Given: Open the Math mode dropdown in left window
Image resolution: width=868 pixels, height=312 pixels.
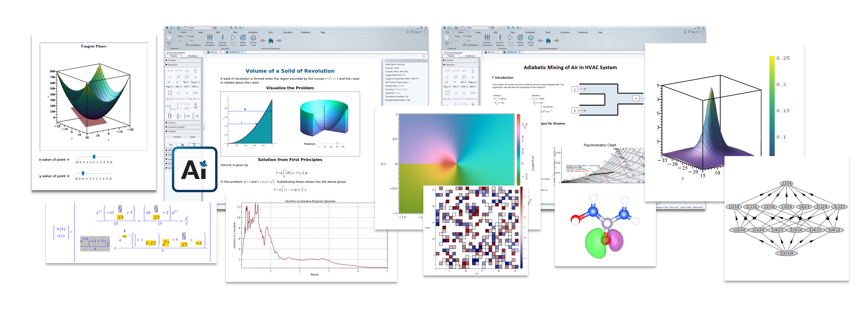Looking at the screenshot, I should pos(211,28).
